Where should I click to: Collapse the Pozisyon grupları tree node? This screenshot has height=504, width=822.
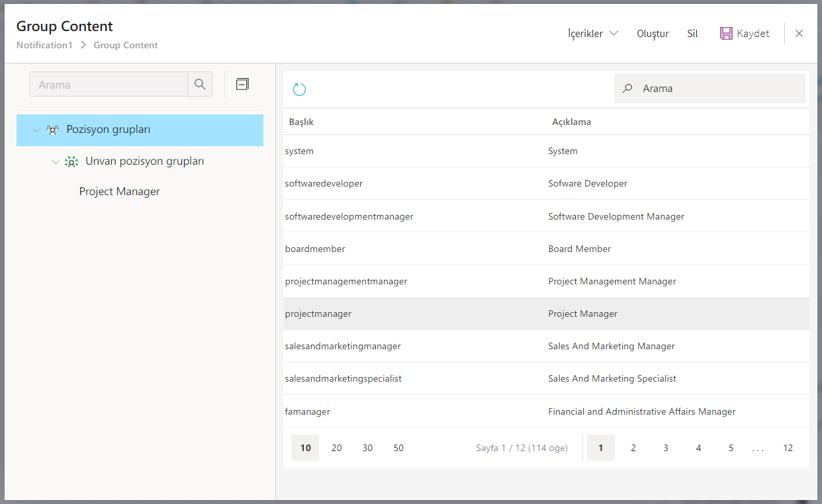point(36,130)
